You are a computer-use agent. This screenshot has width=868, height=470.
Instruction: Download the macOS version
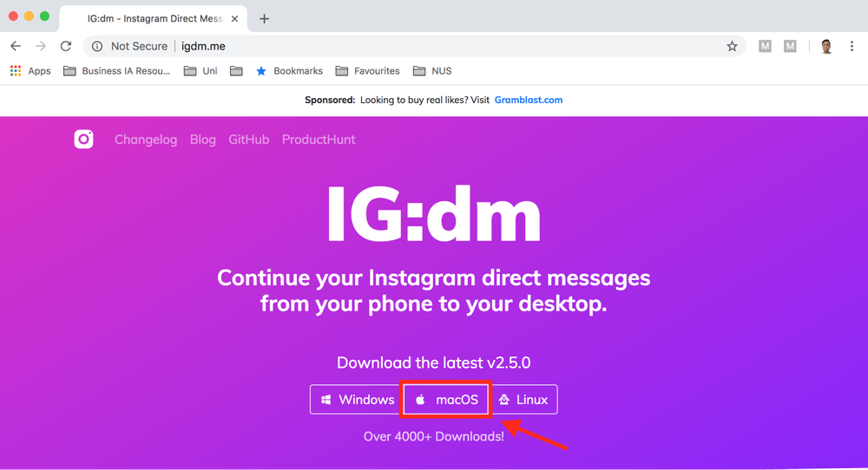(446, 400)
